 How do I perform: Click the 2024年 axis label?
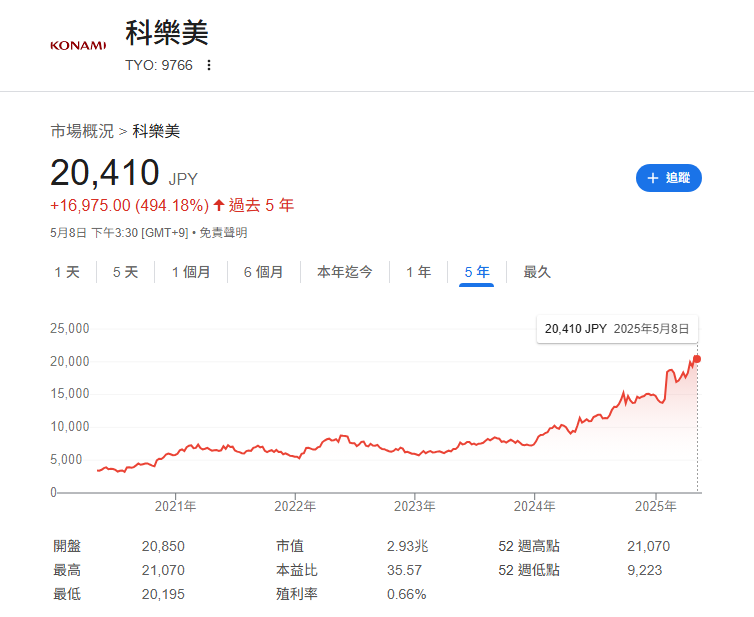[534, 506]
